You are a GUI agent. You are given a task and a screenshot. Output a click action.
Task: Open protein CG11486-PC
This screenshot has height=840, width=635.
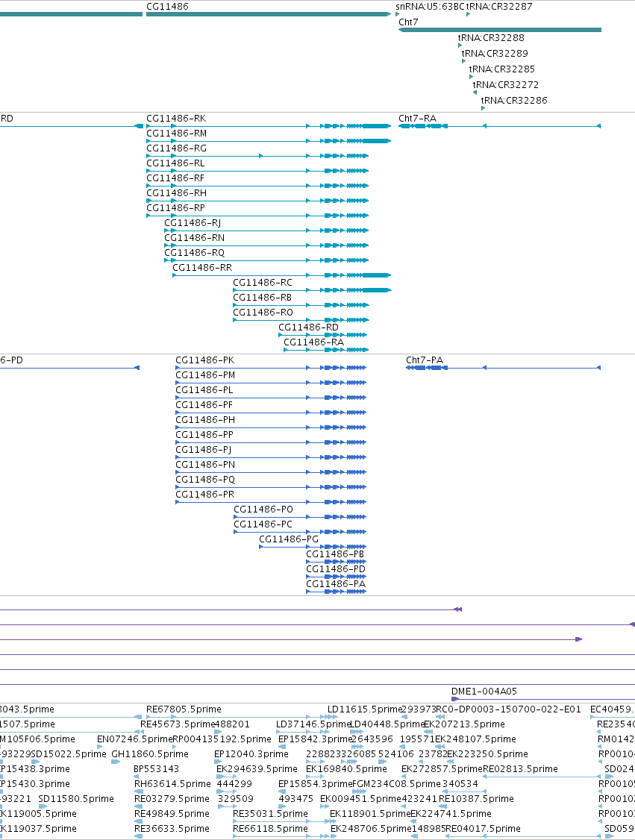pyautogui.click(x=263, y=524)
